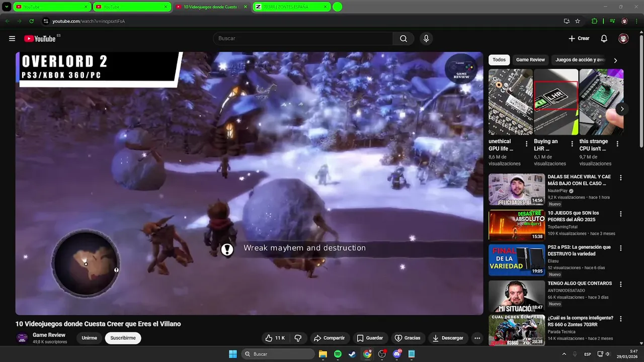
Task: Open the notifications bell
Action: click(x=604, y=39)
